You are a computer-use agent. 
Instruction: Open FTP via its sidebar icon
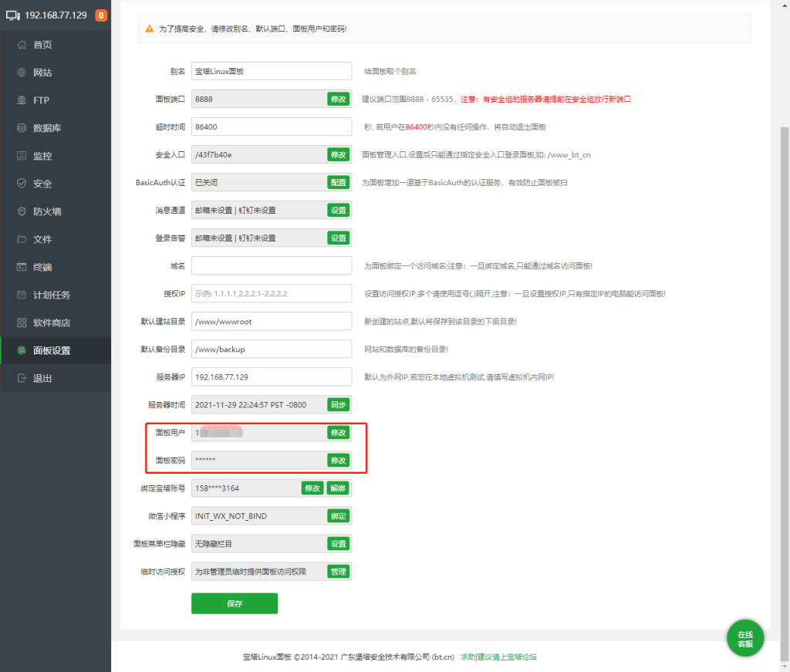[22, 100]
